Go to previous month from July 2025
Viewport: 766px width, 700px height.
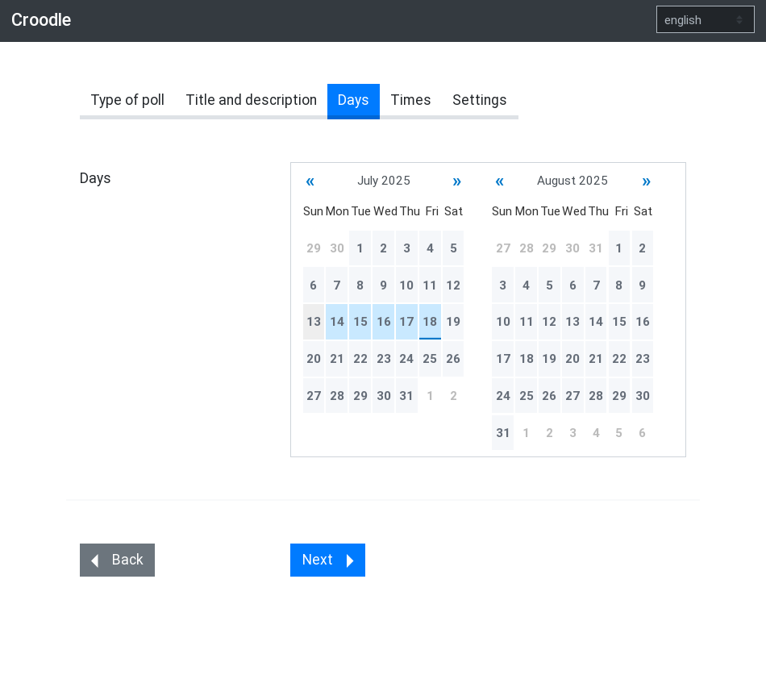tap(310, 181)
